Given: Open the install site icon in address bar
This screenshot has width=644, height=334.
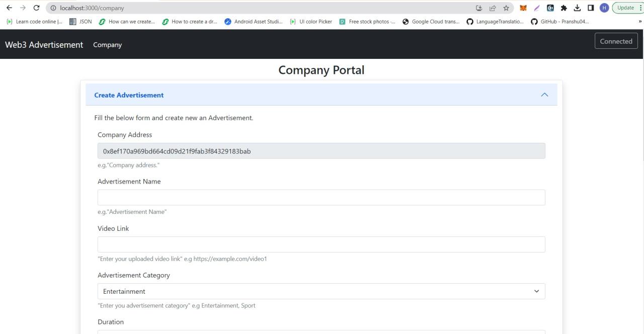Looking at the screenshot, I should point(478,8).
